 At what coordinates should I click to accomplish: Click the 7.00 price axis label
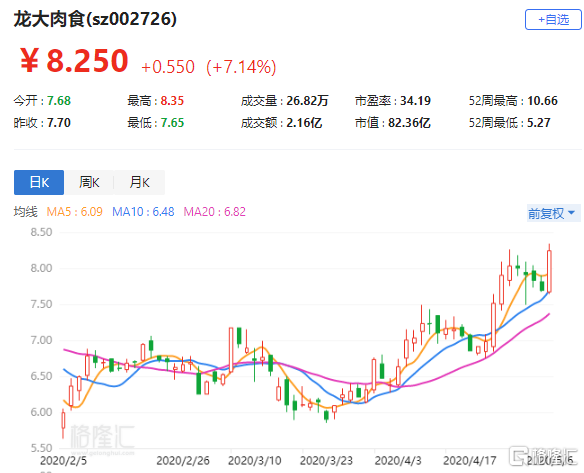41,340
